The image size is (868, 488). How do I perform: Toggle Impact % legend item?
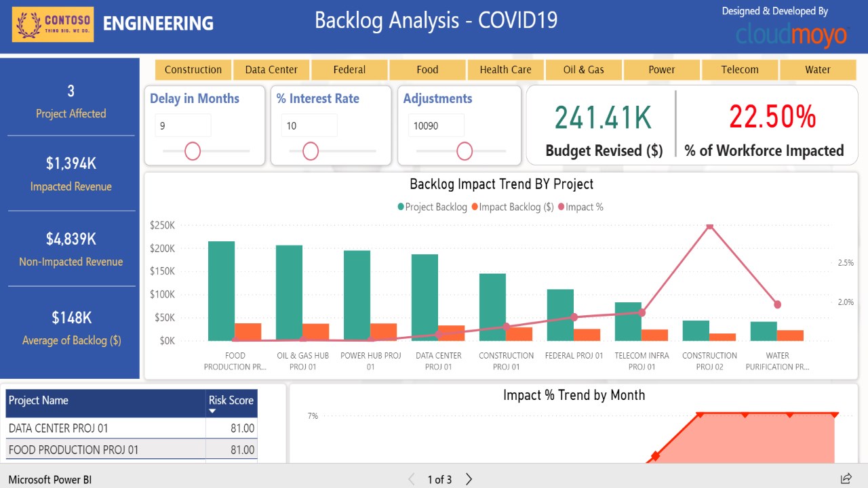[580, 207]
